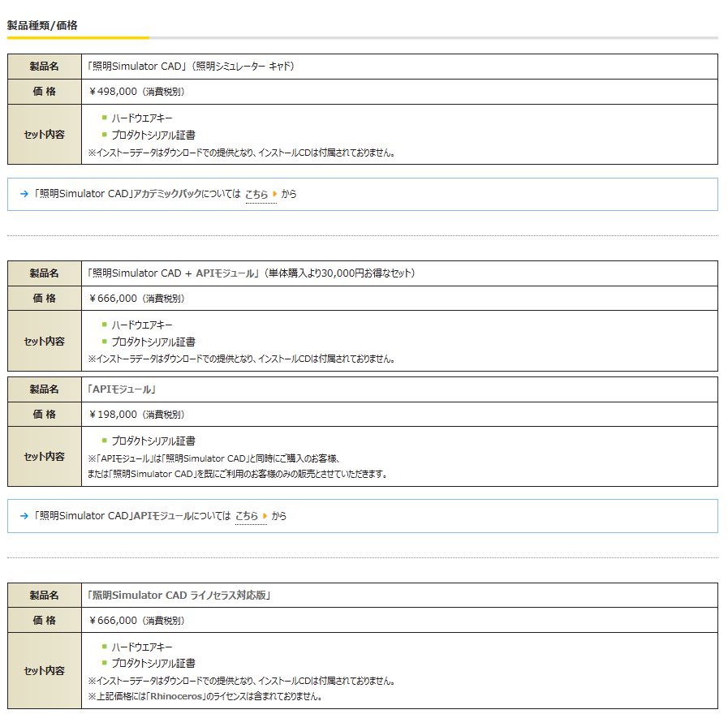Select ハードウエアキー in the ライノセラス対応版 table
This screenshot has width=728, height=714.
(x=141, y=647)
